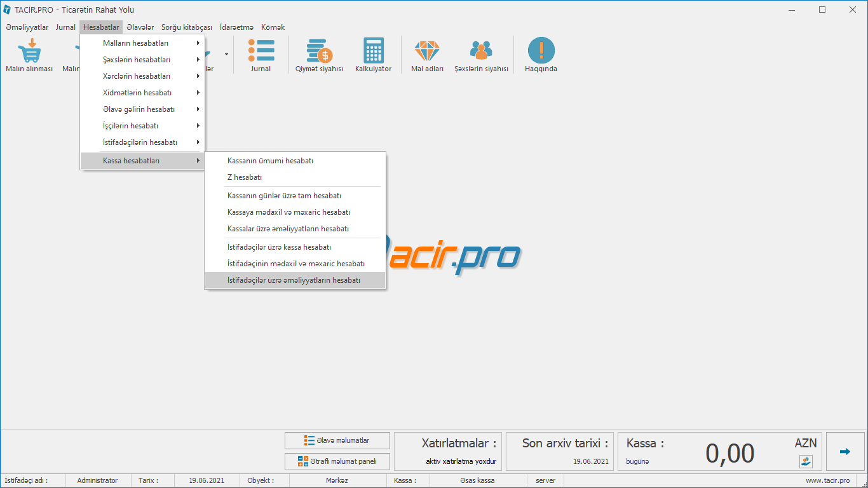Select Z hesabatı menu entry

point(245,177)
